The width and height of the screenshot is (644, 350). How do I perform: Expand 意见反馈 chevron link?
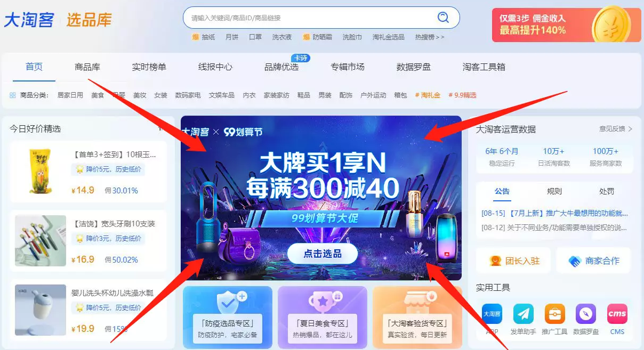click(616, 129)
